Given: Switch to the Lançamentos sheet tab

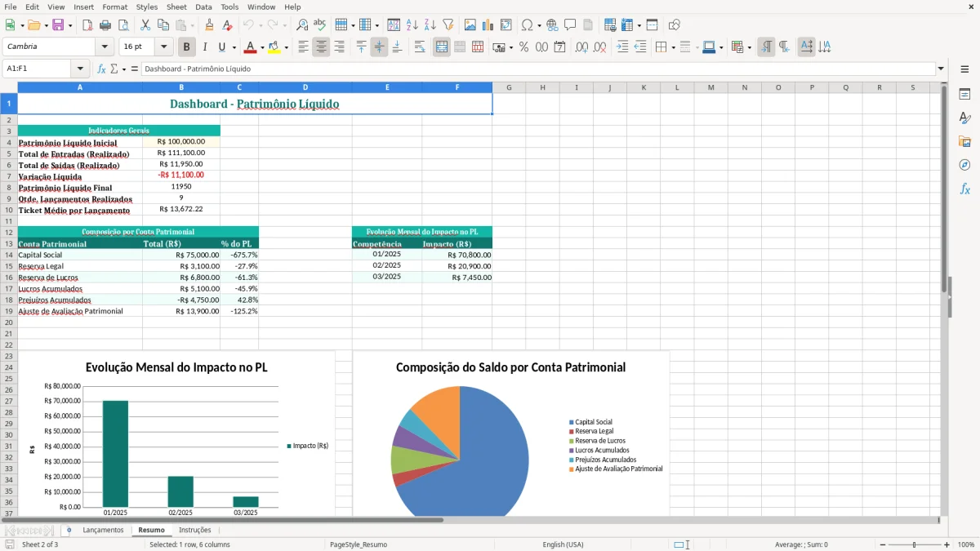Looking at the screenshot, I should pyautogui.click(x=103, y=530).
